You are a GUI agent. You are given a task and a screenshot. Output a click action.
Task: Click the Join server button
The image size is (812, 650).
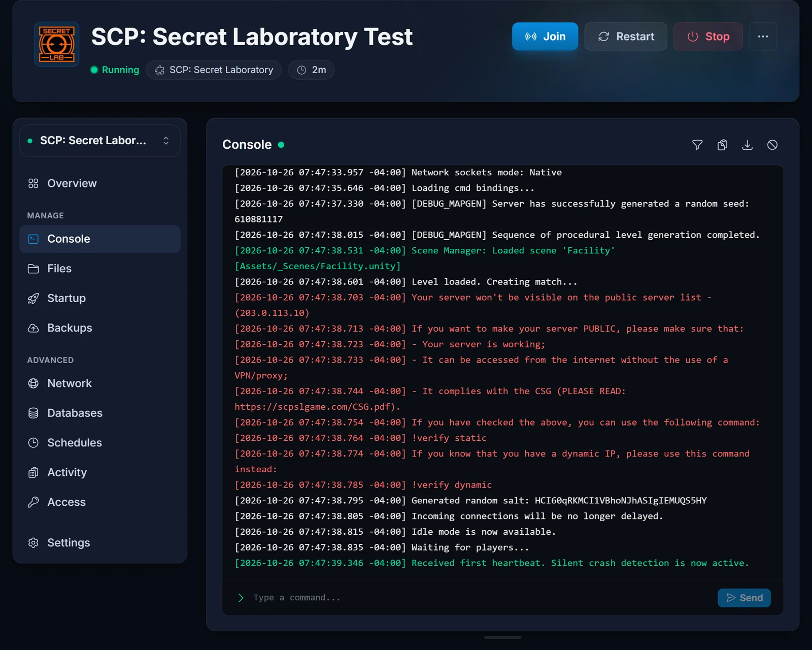point(545,37)
